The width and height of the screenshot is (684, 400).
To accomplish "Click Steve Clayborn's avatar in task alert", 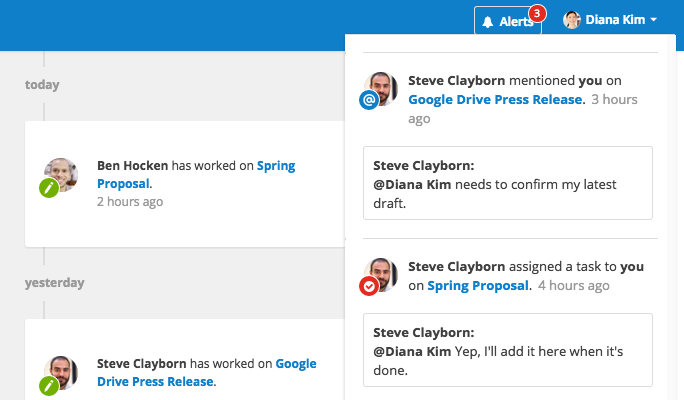I will (x=381, y=274).
